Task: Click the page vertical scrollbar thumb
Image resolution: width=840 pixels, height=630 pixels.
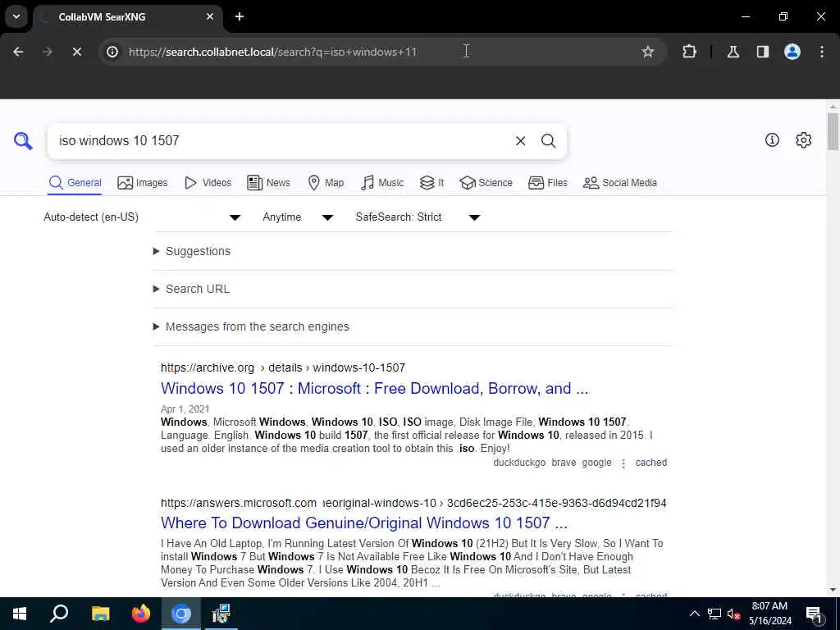Action: (833, 132)
